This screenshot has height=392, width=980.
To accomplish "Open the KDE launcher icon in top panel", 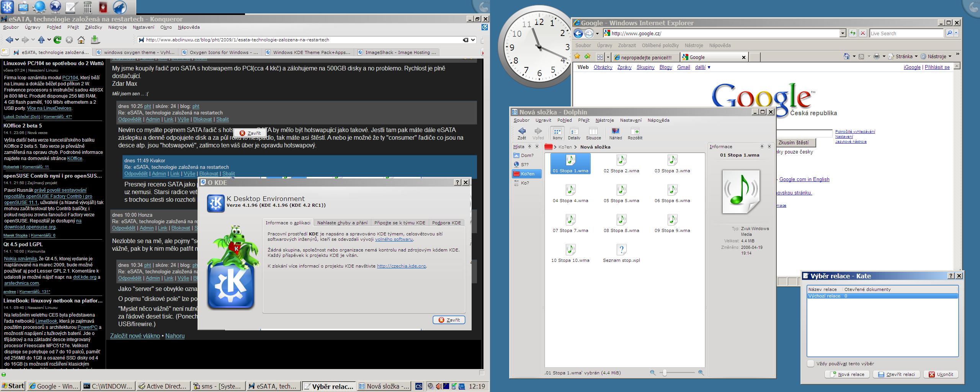I will click(x=8, y=7).
